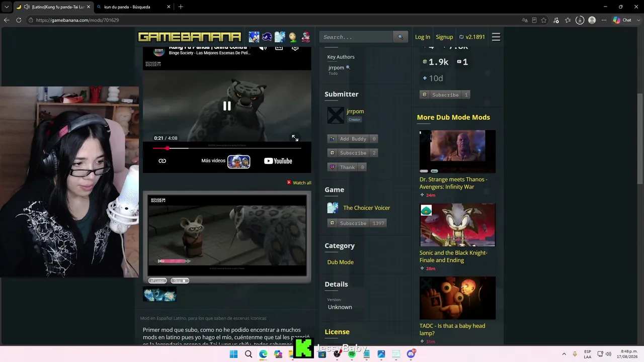Image resolution: width=644 pixels, height=362 pixels.
Task: Open Sonic and the Black Knight-Finale link
Action: (453, 256)
